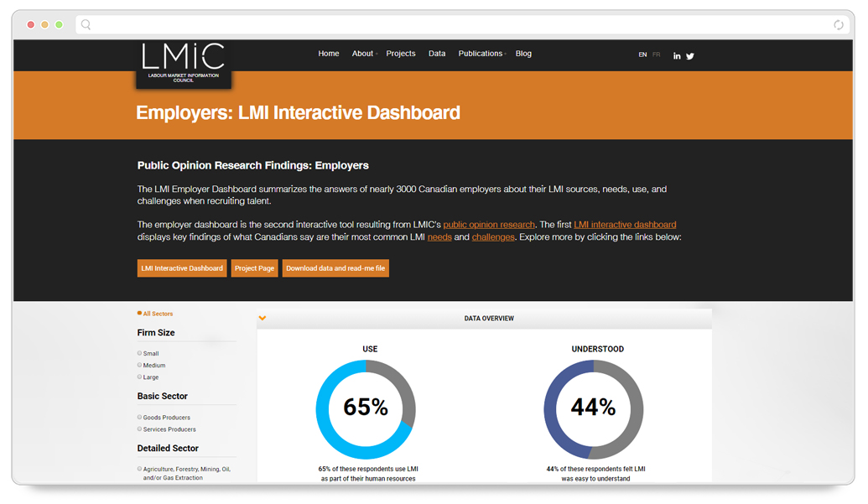868x504 pixels.
Task: Click the Firm Size heading
Action: (156, 332)
